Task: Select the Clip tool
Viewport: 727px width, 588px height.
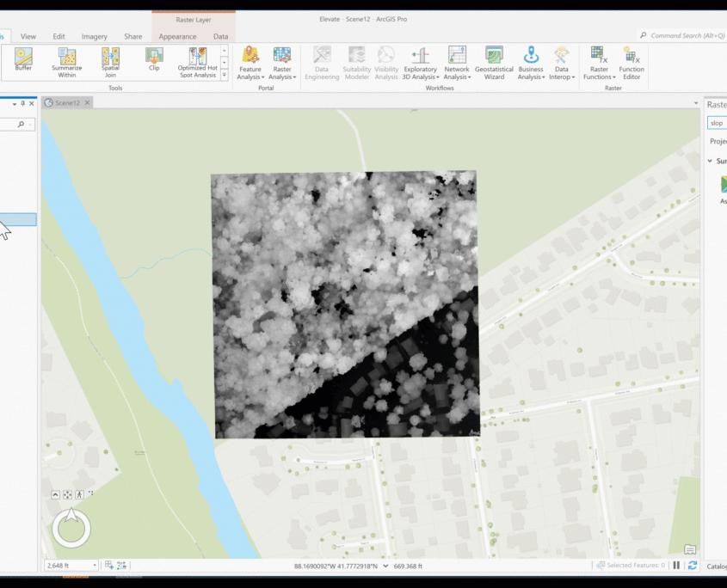Action: [x=154, y=58]
